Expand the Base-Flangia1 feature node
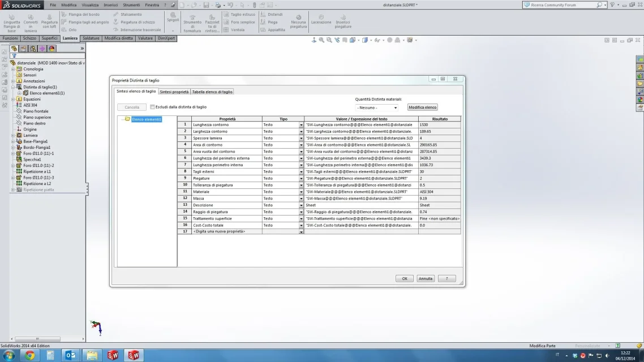Image resolution: width=644 pixels, height=362 pixels. (x=13, y=141)
